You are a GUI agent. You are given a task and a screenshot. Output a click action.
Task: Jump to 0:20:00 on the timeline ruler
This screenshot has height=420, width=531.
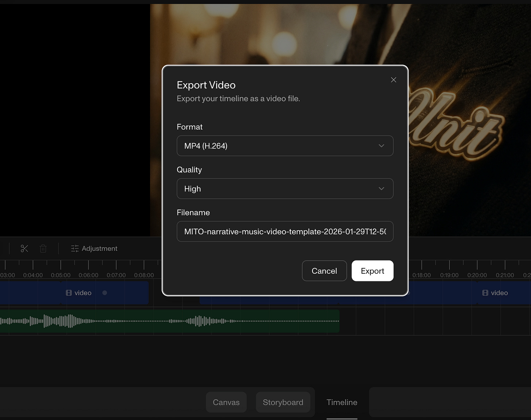[477, 275]
